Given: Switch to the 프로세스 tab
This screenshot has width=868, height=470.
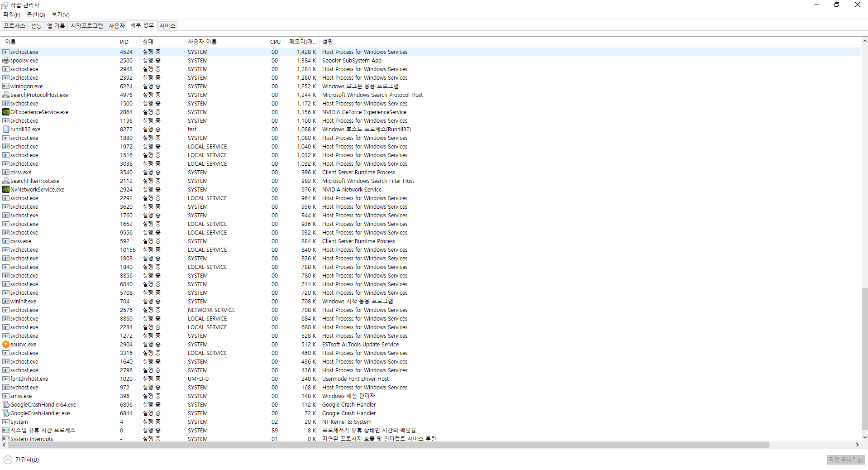Looking at the screenshot, I should [x=14, y=26].
